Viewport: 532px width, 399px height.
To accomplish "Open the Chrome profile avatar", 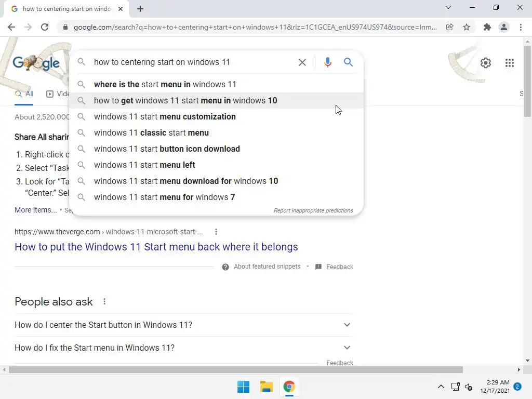I will coord(504,27).
